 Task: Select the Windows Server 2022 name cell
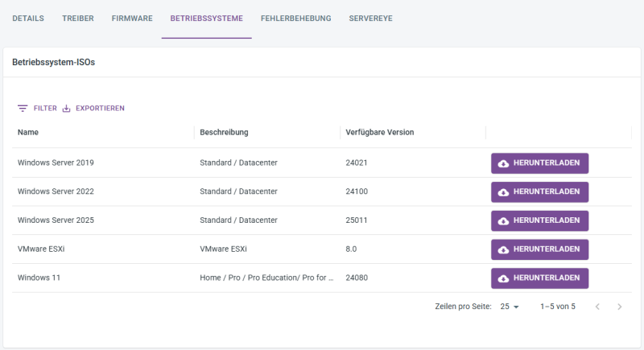tap(56, 191)
